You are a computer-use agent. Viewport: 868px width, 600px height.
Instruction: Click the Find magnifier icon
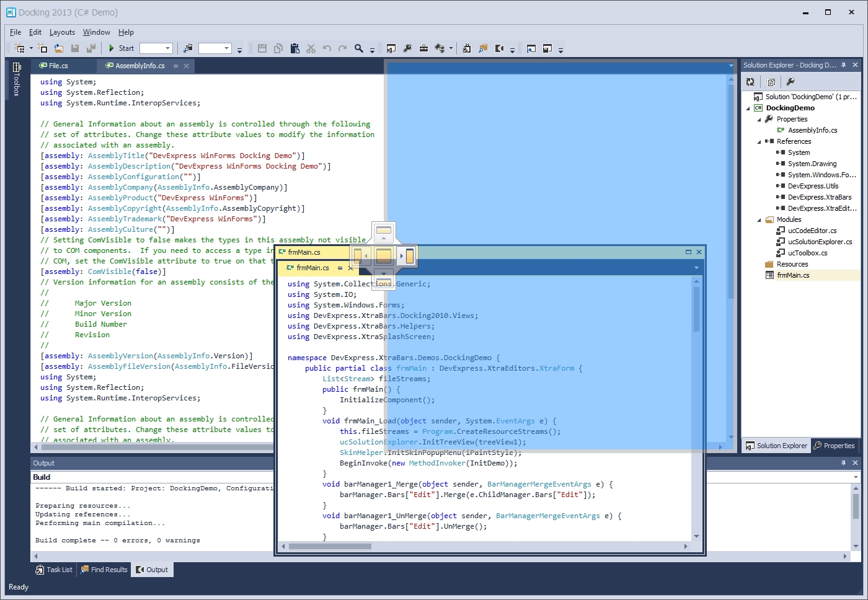click(358, 48)
